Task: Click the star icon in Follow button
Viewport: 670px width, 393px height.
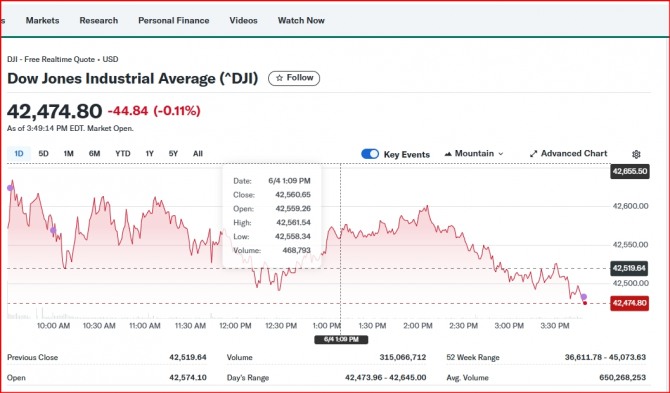Action: (x=279, y=78)
